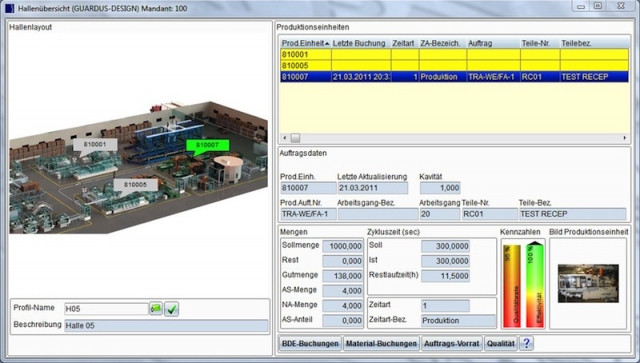Viewport: 640px width, 363px height.
Task: Open the Qualität button
Action: 500,343
